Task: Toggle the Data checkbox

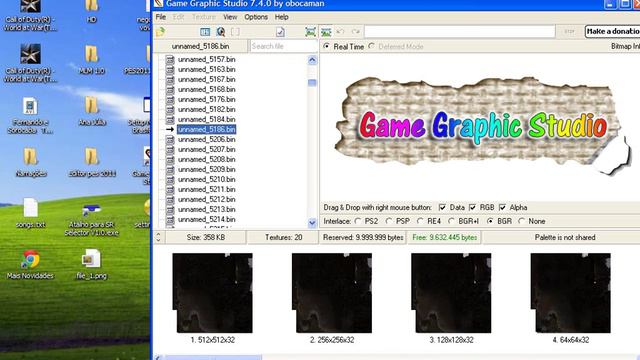Action: 442,207
